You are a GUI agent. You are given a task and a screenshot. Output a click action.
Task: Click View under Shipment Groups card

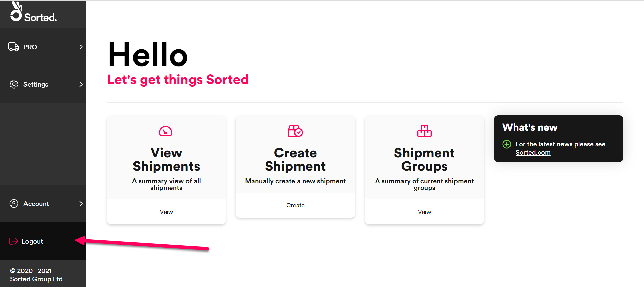coord(424,212)
